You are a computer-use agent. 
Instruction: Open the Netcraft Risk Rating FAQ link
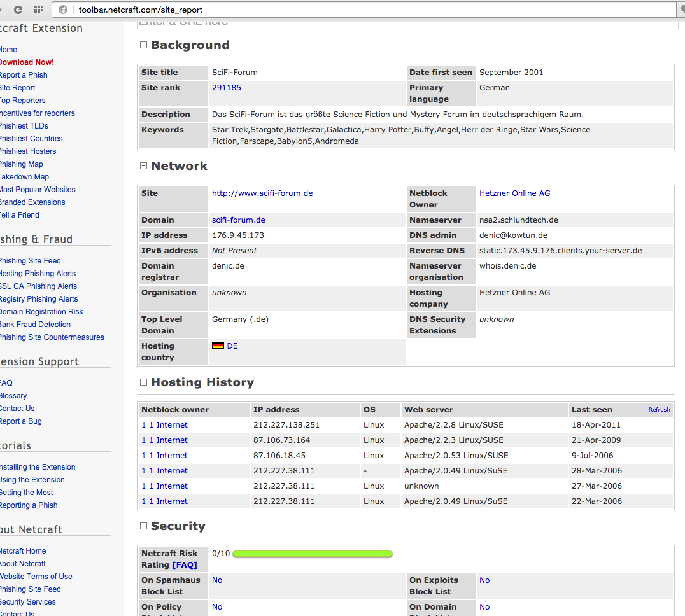click(x=185, y=565)
